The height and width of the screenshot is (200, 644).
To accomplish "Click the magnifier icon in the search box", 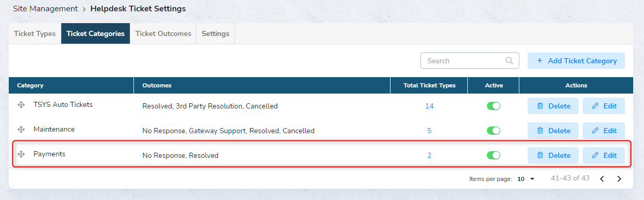I will pyautogui.click(x=509, y=61).
